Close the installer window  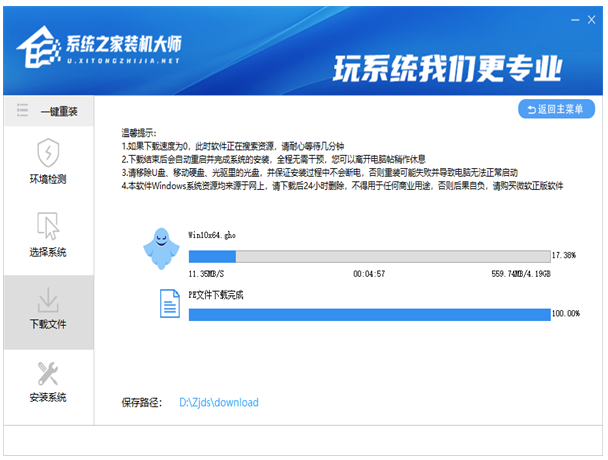590,18
